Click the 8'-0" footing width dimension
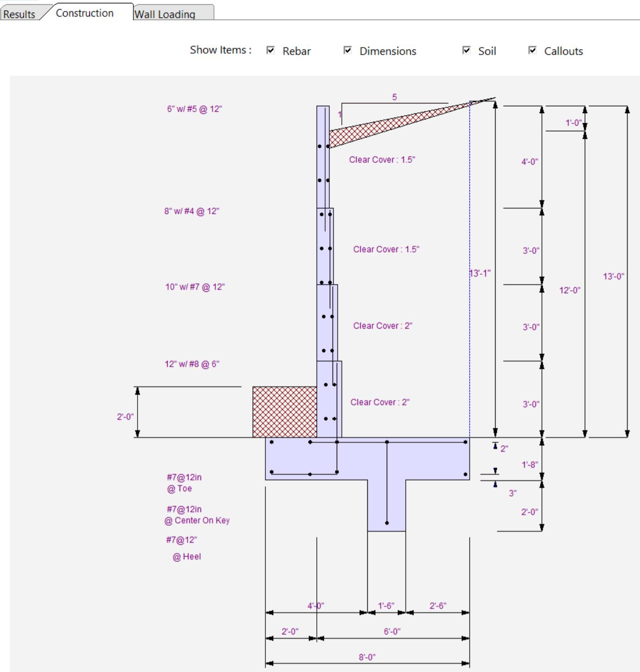640x672 pixels. click(x=367, y=657)
